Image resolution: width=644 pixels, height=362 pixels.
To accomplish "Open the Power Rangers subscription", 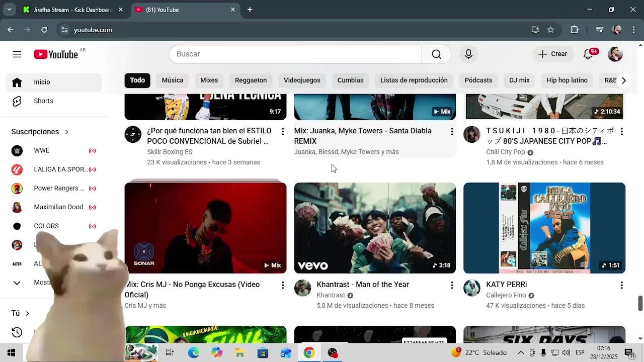I will [x=54, y=189].
